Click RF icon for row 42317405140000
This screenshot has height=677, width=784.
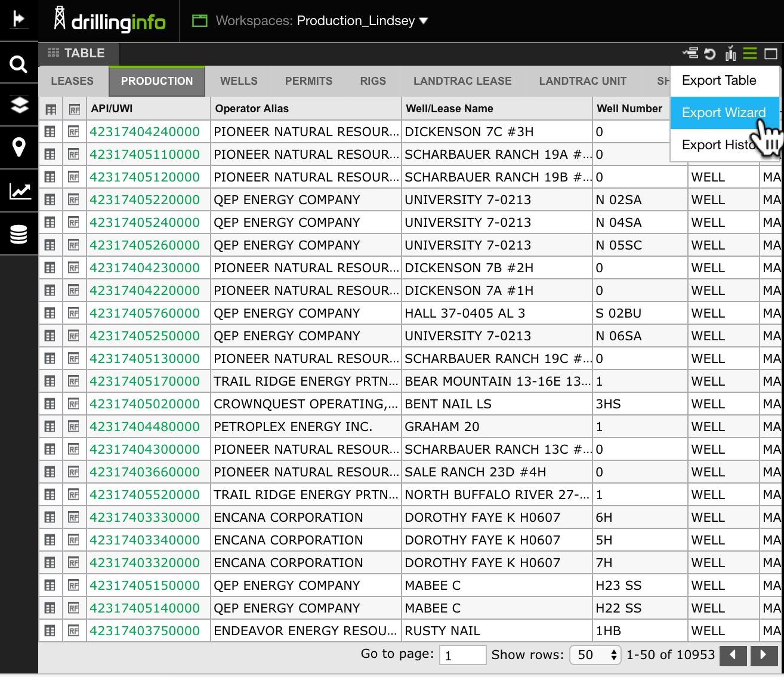pyautogui.click(x=74, y=608)
